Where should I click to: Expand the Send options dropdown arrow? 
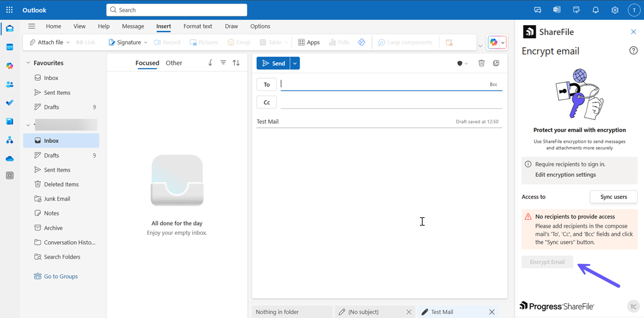(295, 63)
